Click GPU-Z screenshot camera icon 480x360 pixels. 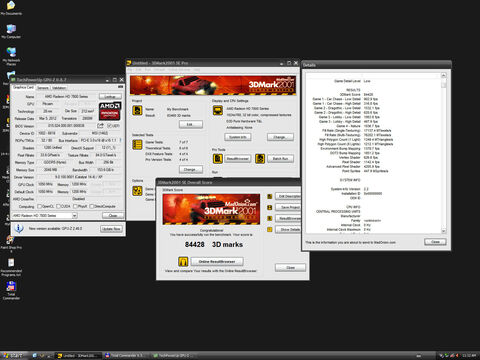pyautogui.click(x=120, y=87)
